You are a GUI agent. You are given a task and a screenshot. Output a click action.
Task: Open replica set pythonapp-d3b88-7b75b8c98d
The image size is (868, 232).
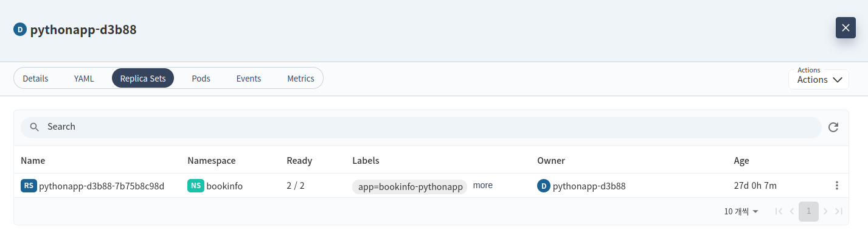coord(102,186)
